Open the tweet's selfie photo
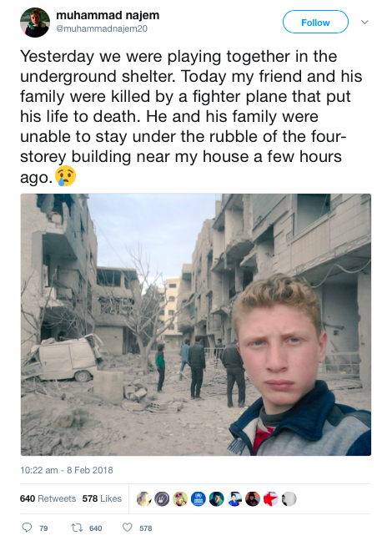 [196, 325]
